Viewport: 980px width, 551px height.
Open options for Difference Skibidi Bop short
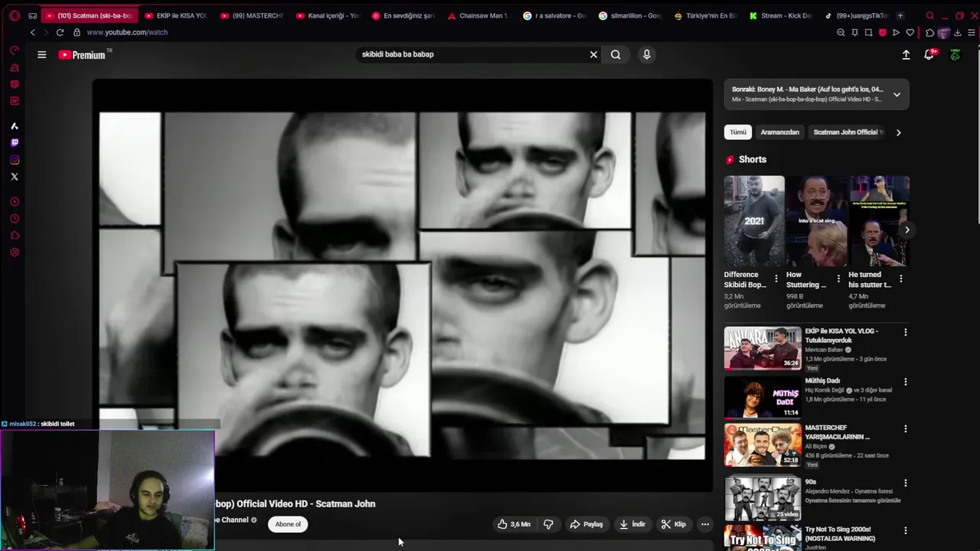(x=776, y=279)
